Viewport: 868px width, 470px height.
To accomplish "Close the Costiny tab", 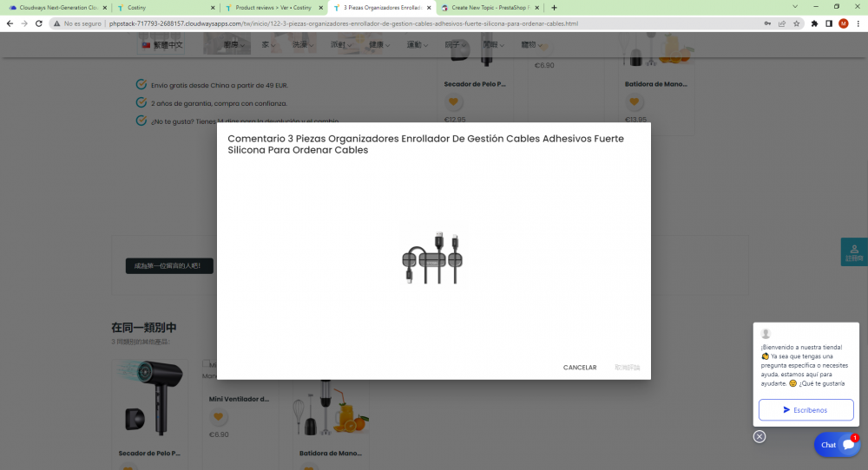I will [x=213, y=8].
